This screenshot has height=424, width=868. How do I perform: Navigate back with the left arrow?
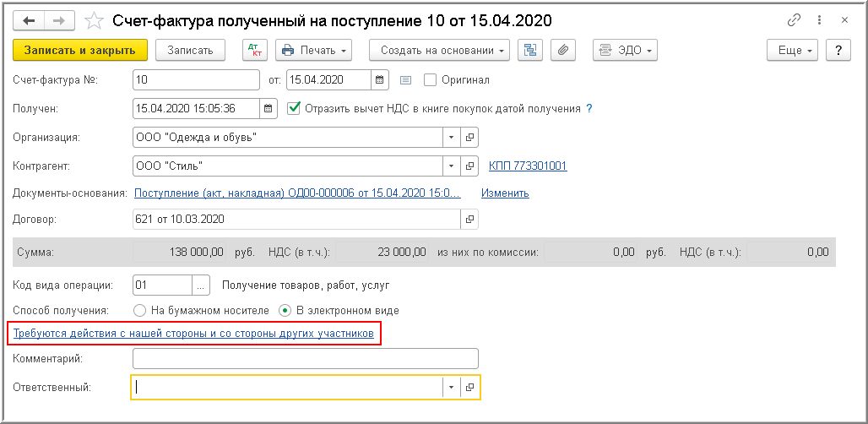click(29, 19)
